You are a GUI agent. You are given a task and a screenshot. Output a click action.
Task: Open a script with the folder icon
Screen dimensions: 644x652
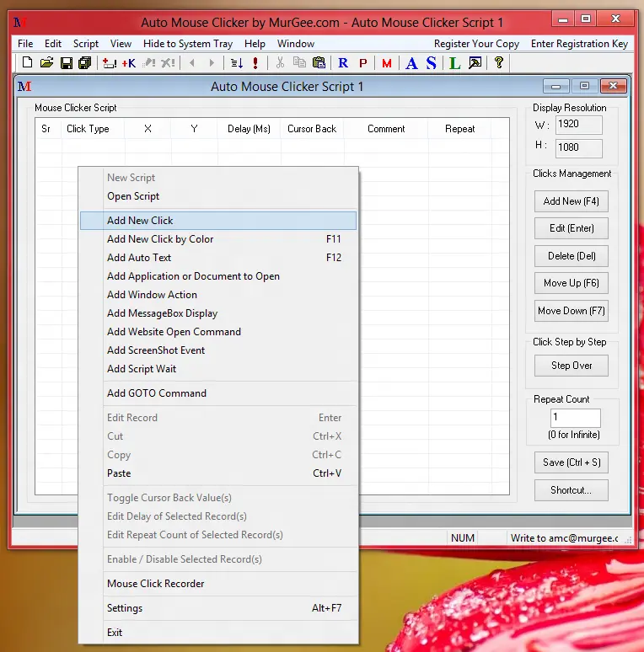[x=46, y=63]
